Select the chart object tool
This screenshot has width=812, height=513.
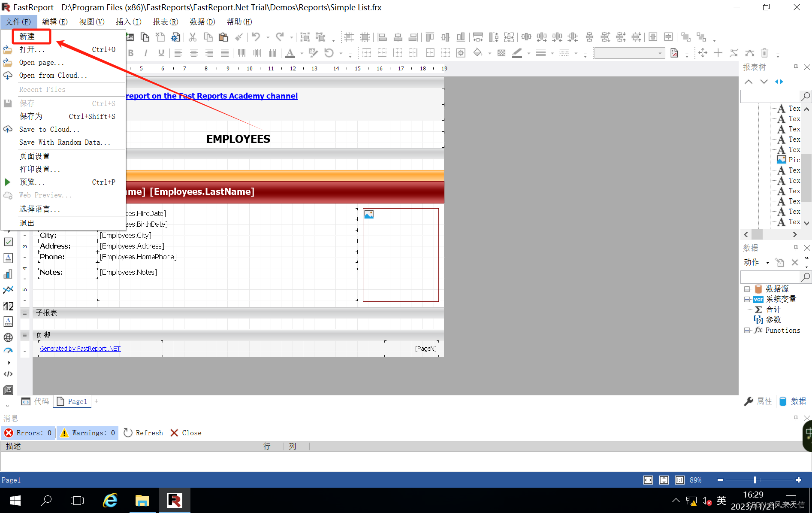(8, 273)
